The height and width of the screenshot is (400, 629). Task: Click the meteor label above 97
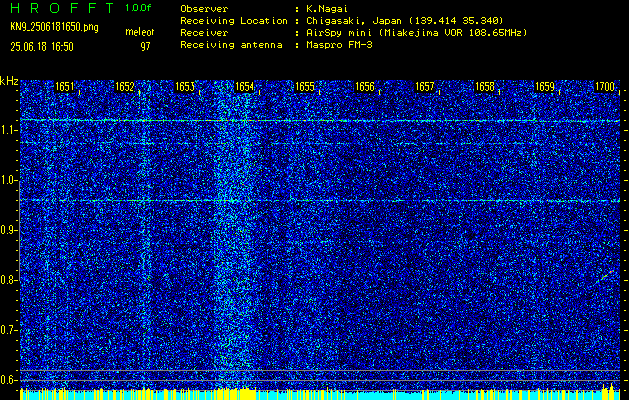[x=140, y=32]
